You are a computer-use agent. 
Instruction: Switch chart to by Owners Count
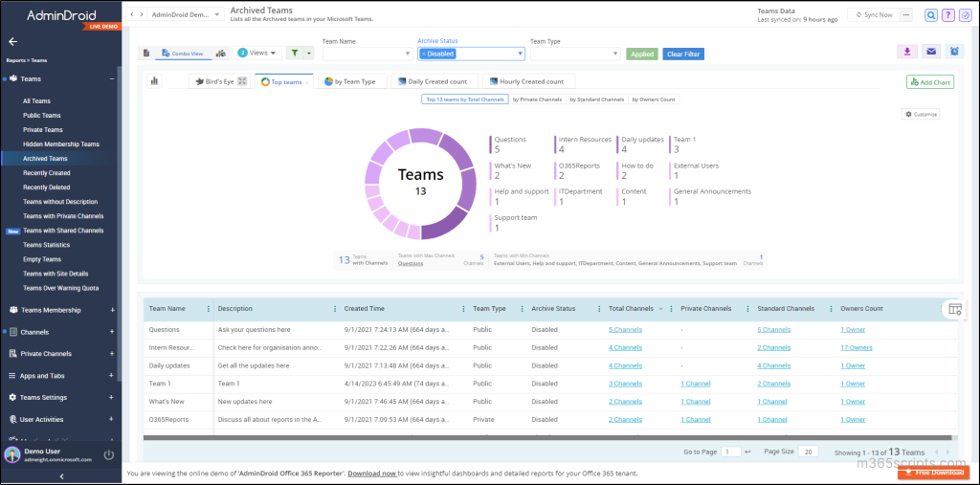[x=653, y=99]
